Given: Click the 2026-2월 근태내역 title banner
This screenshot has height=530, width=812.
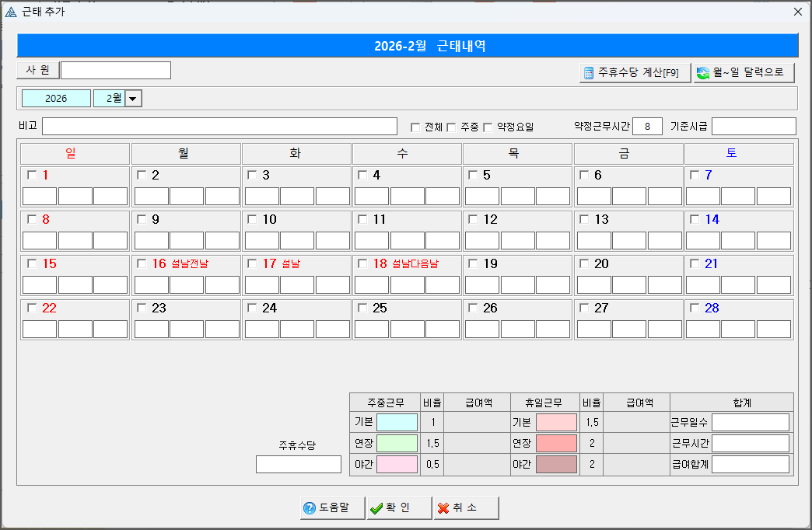Looking at the screenshot, I should 408,46.
